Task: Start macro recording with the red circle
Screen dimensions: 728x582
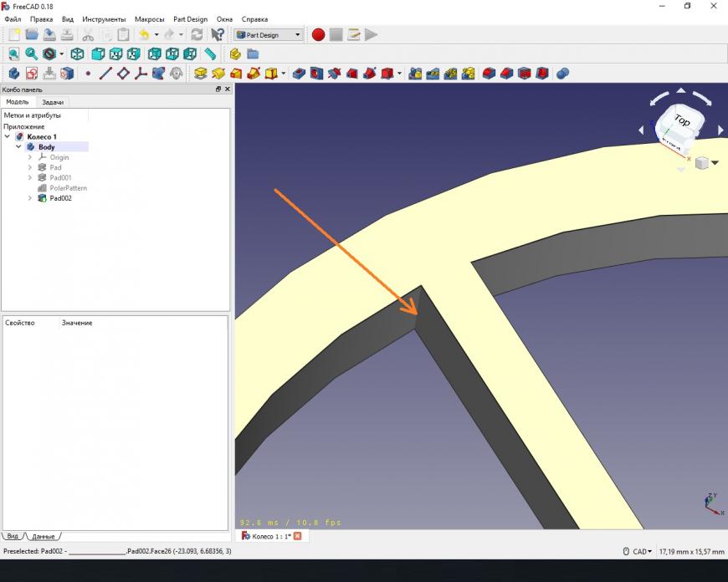Action: [x=318, y=35]
